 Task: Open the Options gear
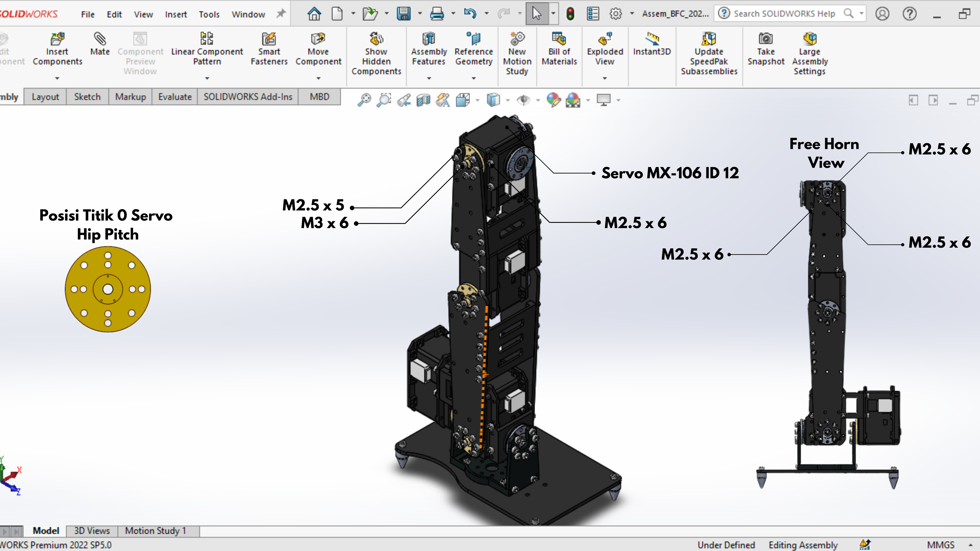coord(616,14)
